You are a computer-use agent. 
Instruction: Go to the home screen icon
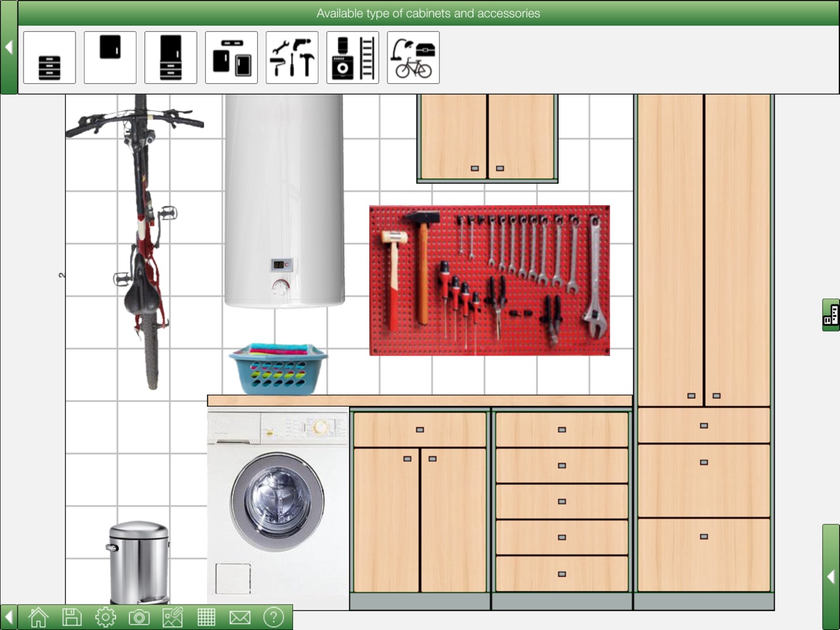[38, 616]
